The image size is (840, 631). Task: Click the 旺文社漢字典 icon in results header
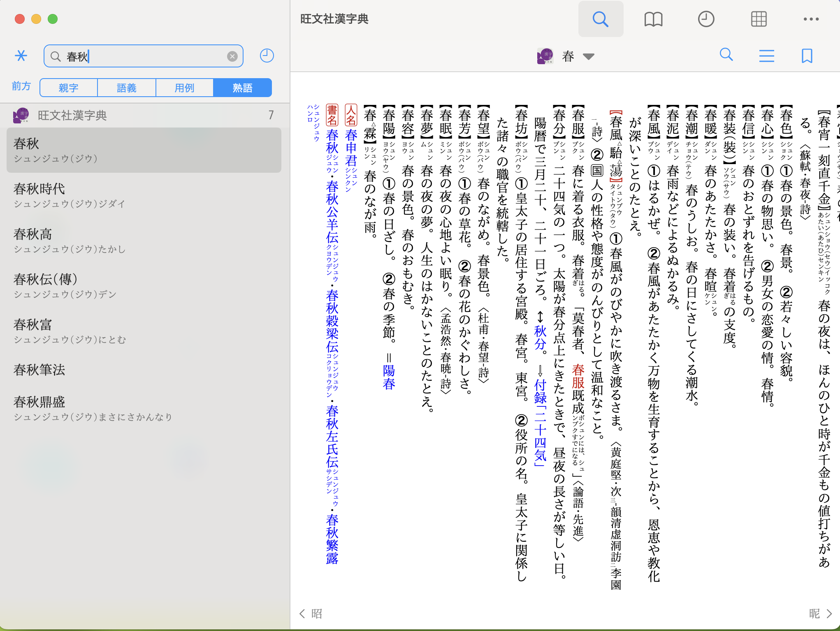[21, 115]
